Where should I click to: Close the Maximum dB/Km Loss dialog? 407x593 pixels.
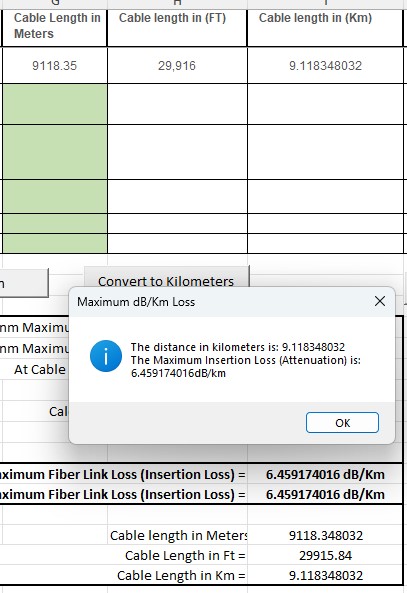click(x=379, y=301)
